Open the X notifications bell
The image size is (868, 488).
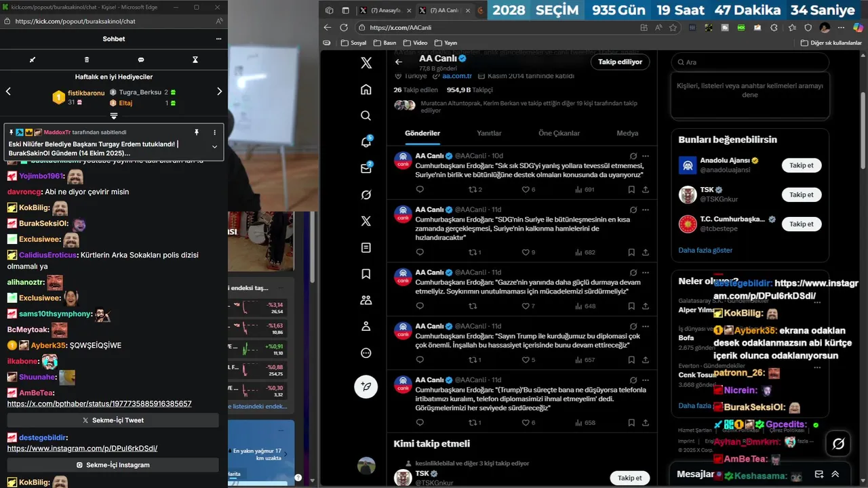coord(366,142)
